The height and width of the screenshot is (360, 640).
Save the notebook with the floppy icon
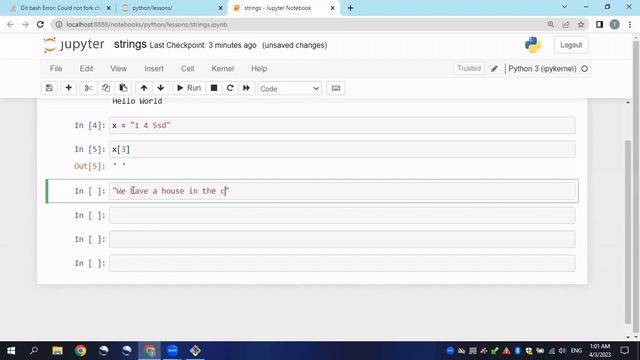[x=49, y=88]
